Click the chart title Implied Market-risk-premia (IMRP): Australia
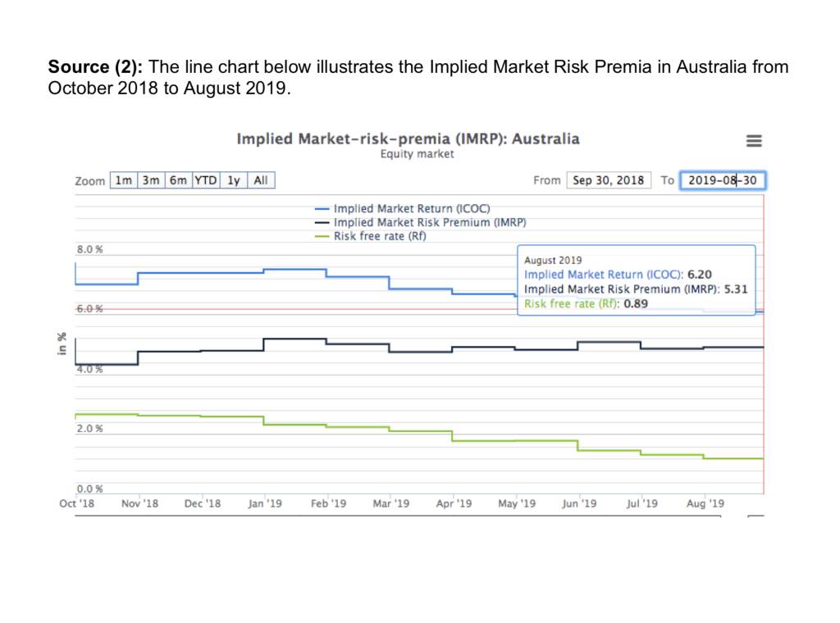This screenshot has width=840, height=623. [x=408, y=139]
